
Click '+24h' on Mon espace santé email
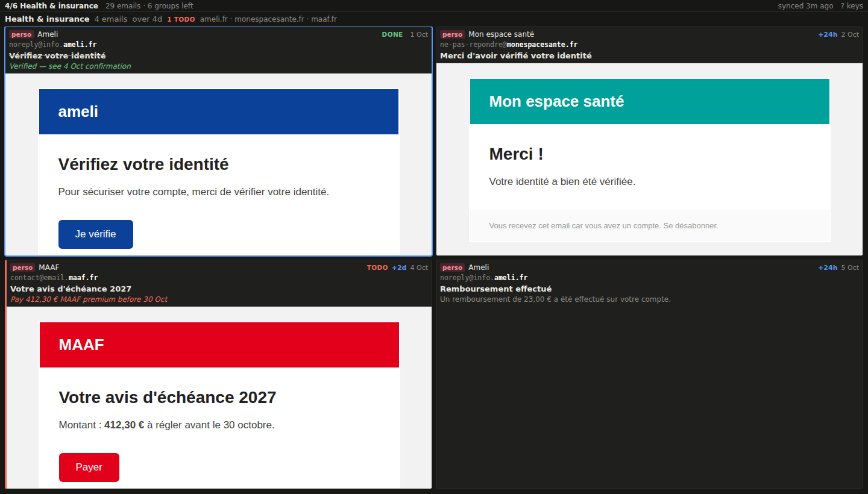pos(828,34)
